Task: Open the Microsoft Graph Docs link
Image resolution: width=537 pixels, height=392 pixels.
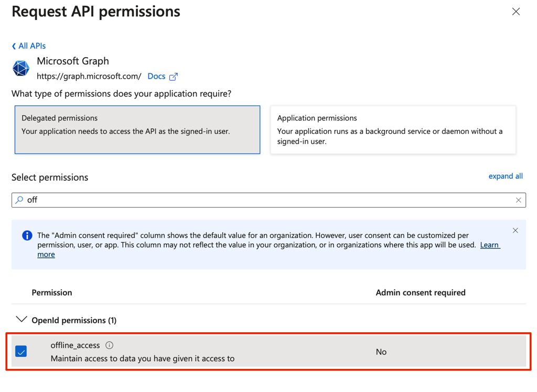Action: tap(156, 77)
